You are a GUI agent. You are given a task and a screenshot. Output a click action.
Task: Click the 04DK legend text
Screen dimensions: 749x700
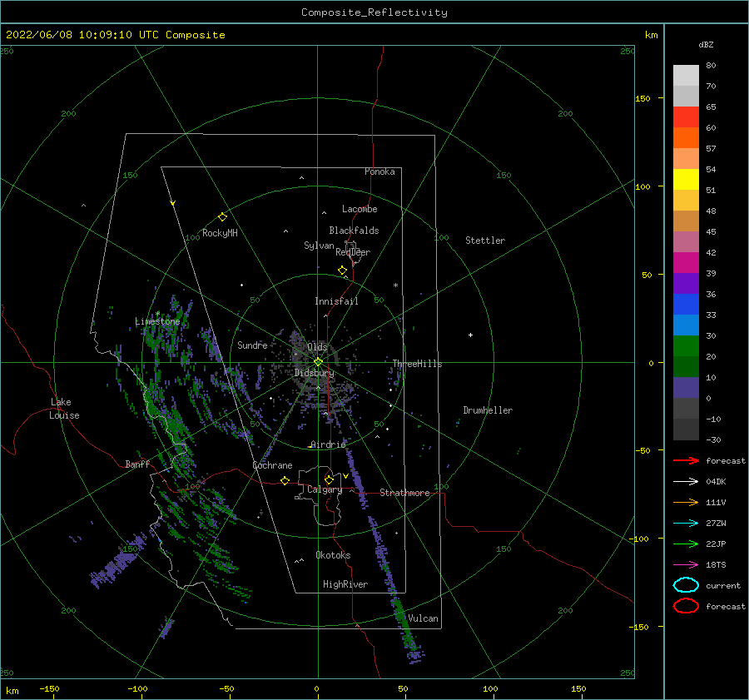click(x=716, y=482)
